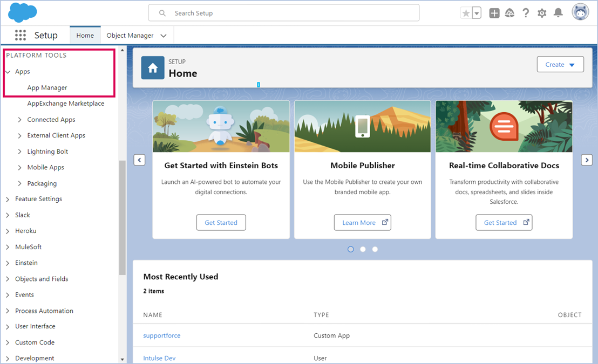The height and width of the screenshot is (364, 598).
Task: Expand the Heroku section
Action: (8, 231)
